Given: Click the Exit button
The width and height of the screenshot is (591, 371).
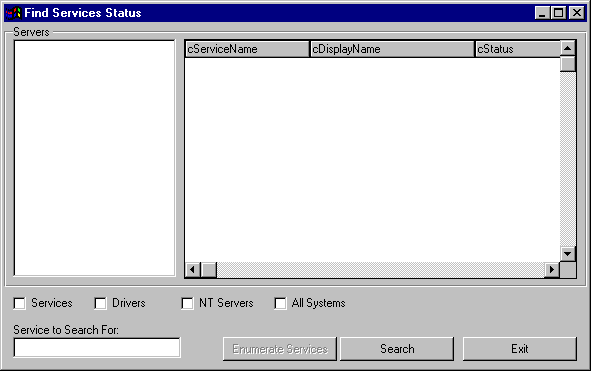Looking at the screenshot, I should tap(519, 349).
